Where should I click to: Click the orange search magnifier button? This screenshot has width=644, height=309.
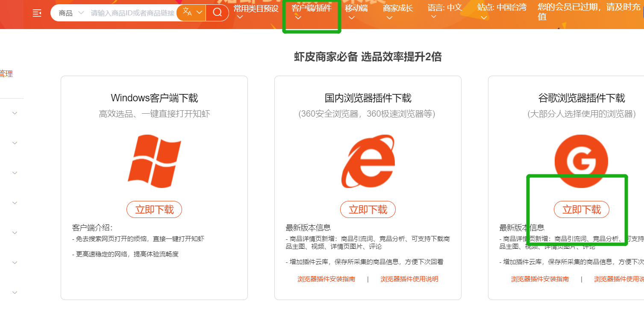(x=217, y=13)
